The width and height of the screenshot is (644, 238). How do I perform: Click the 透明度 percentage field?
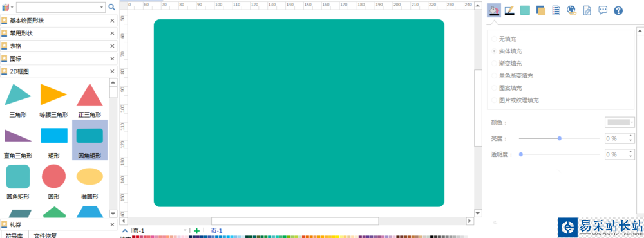click(x=616, y=154)
